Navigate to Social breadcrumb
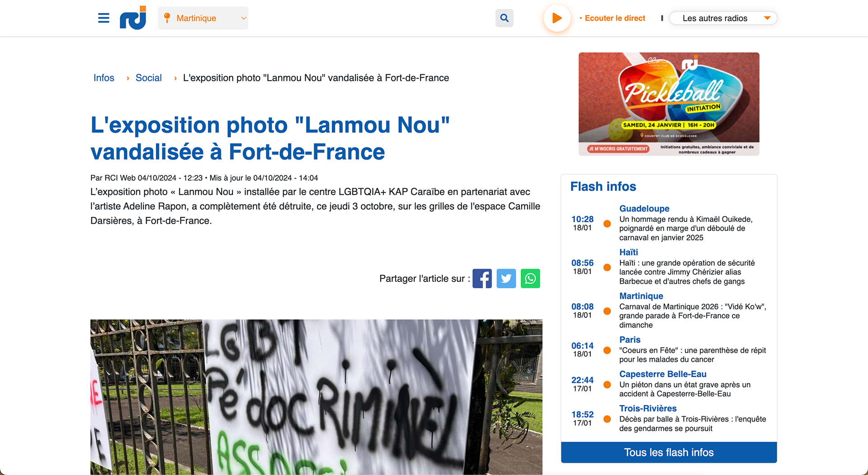This screenshot has height=475, width=868. coord(149,78)
